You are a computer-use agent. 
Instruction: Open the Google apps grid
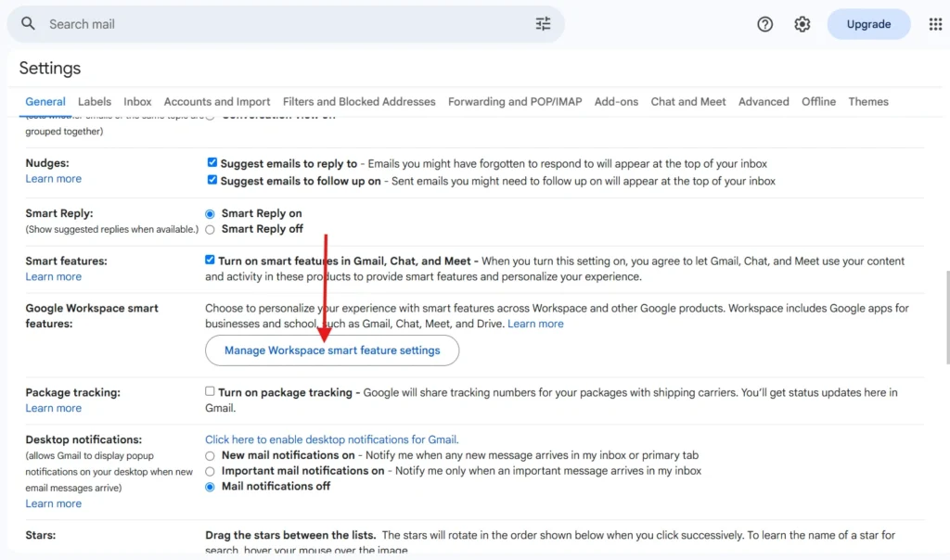(935, 24)
